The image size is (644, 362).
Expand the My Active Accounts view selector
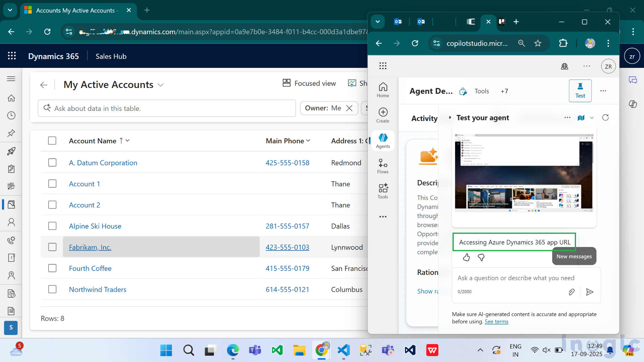[x=161, y=85]
